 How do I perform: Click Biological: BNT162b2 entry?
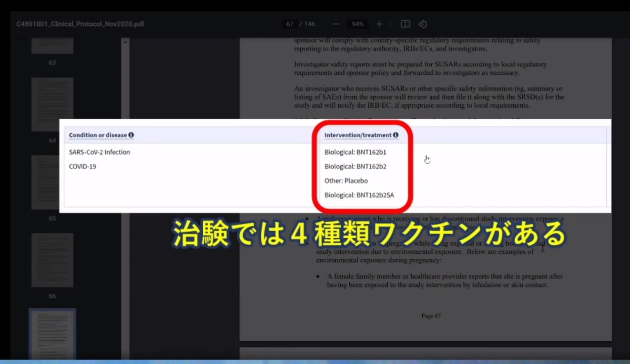click(355, 166)
